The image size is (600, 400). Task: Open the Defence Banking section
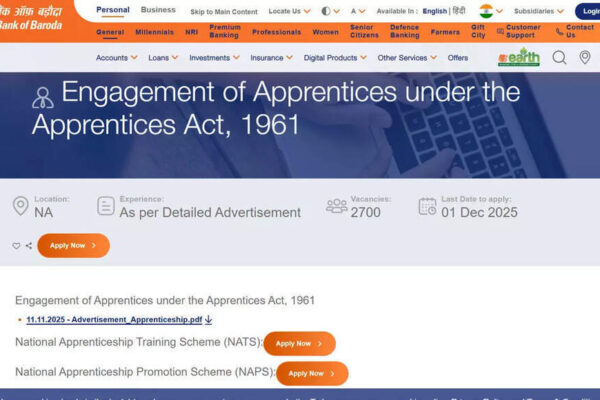pyautogui.click(x=404, y=31)
